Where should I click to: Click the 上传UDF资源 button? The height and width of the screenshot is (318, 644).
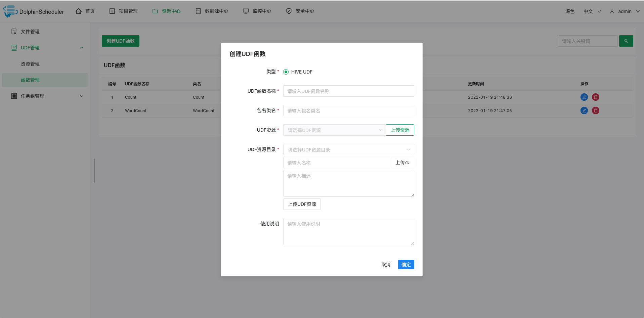coord(302,204)
